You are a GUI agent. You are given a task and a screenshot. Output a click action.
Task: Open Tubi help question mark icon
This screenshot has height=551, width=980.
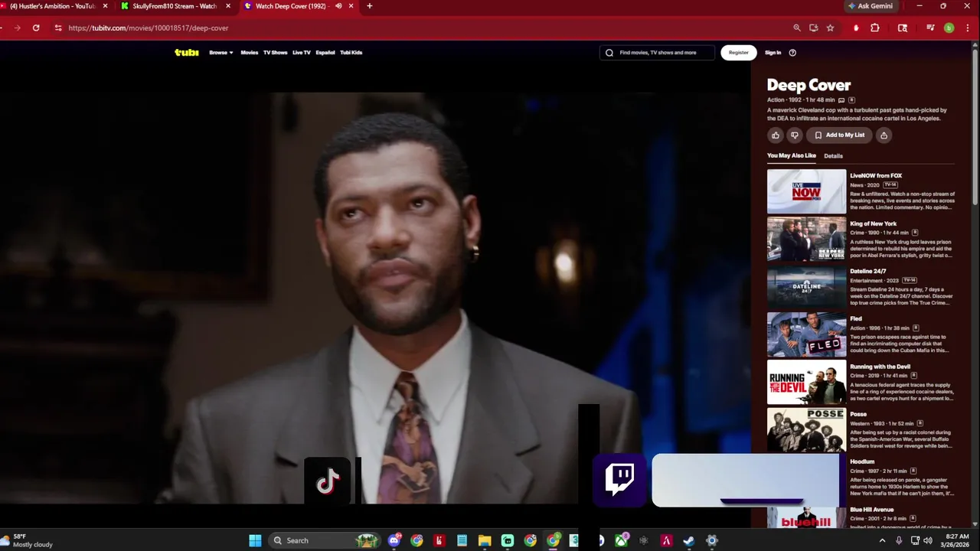click(x=792, y=53)
